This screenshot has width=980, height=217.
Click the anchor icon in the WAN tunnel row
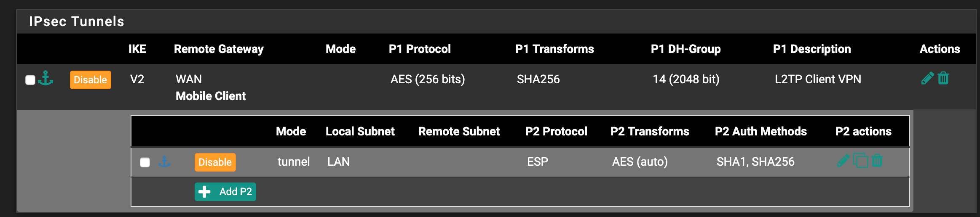[46, 78]
